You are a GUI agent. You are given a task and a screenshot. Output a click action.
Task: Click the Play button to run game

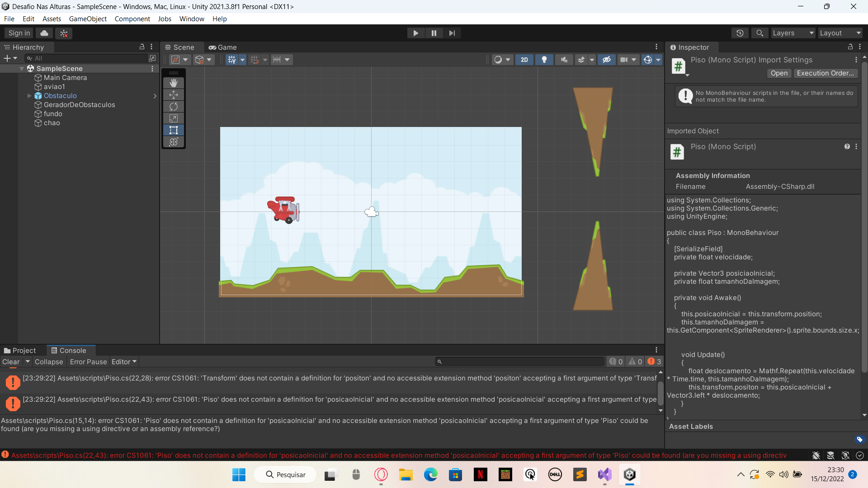[415, 33]
